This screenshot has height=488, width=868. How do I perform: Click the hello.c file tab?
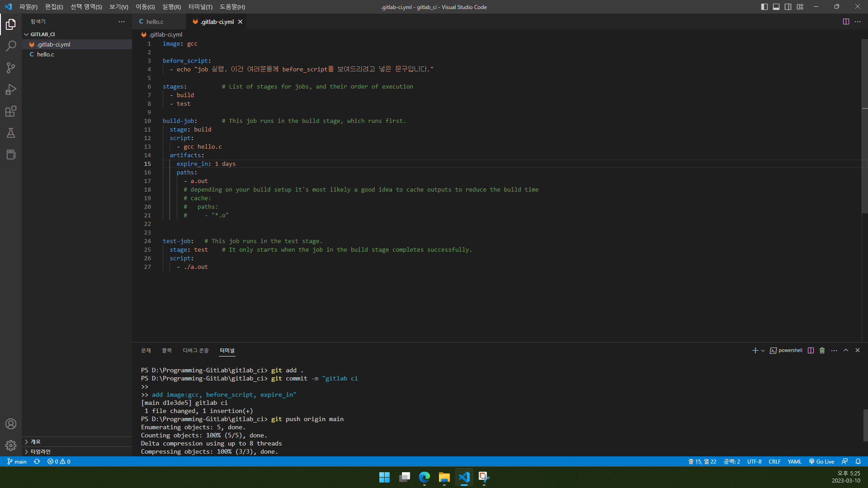[x=155, y=21]
